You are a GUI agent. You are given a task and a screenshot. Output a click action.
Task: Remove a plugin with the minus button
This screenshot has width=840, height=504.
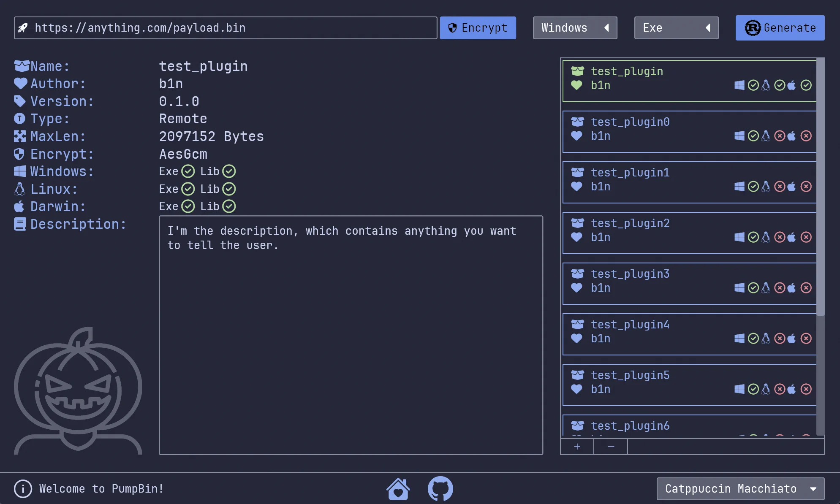coord(611,447)
